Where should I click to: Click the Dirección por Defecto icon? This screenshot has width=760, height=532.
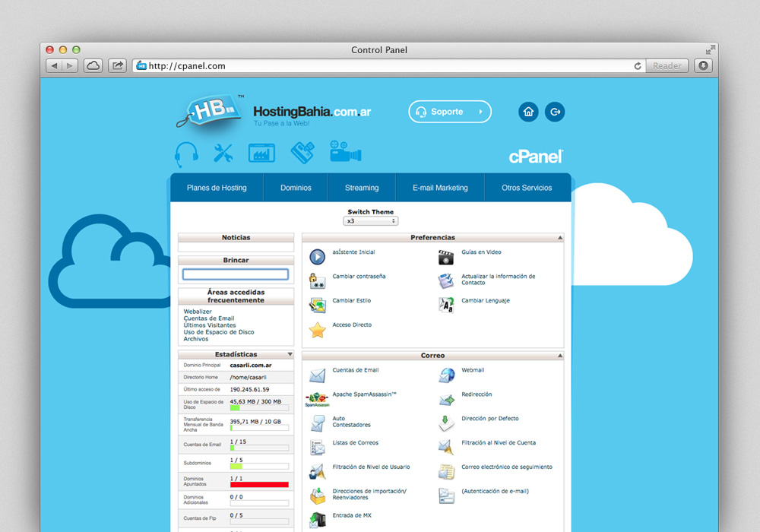[446, 423]
